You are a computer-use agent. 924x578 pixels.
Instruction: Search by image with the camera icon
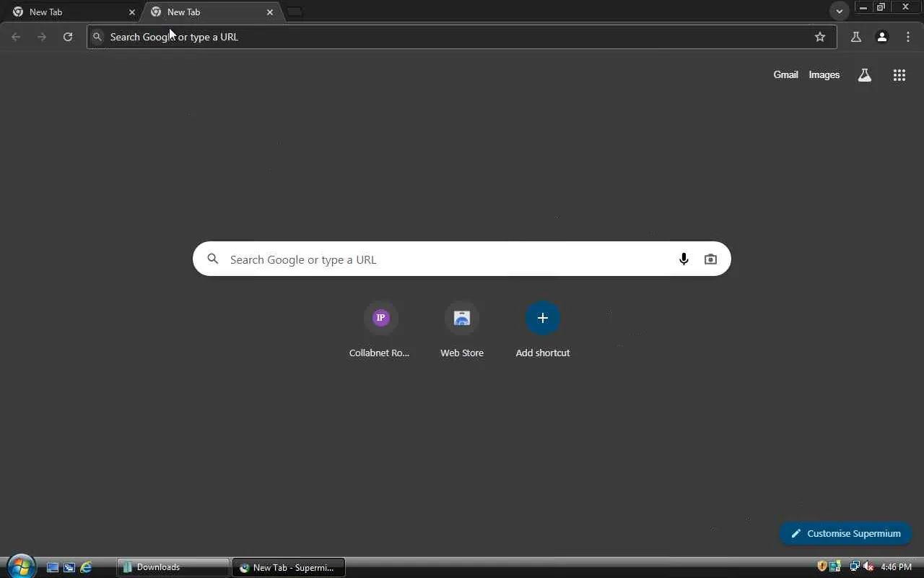point(711,259)
